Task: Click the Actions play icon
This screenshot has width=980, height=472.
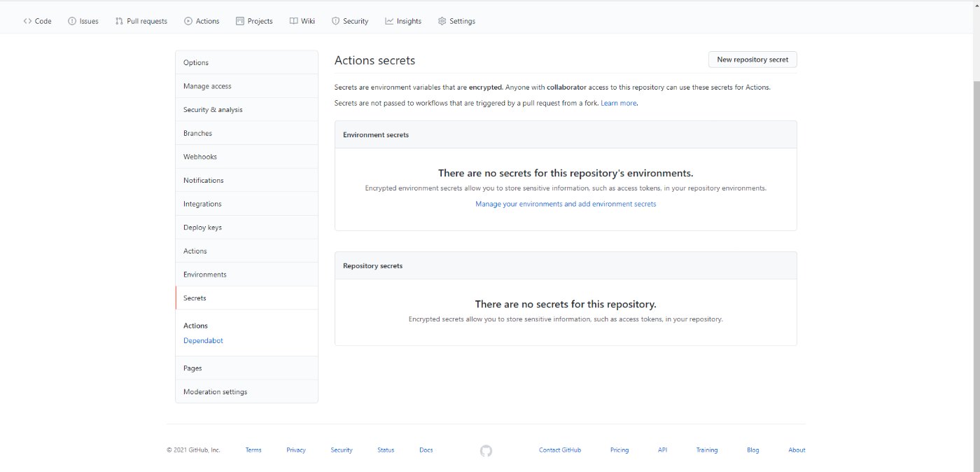Action: 188,21
